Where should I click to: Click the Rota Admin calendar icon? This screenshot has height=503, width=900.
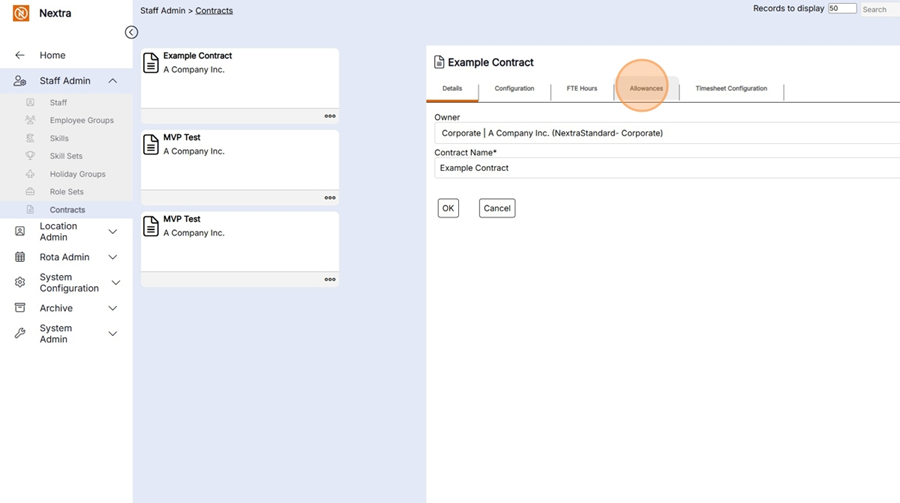(x=20, y=257)
